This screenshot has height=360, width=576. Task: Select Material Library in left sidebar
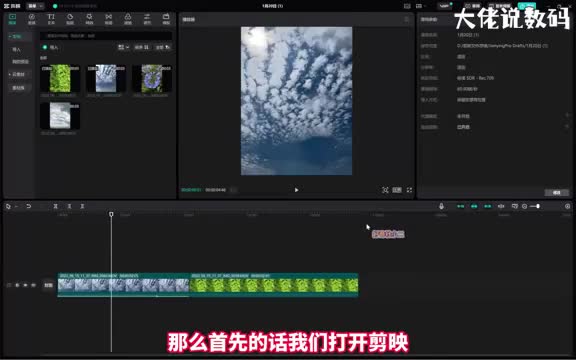tap(18, 88)
